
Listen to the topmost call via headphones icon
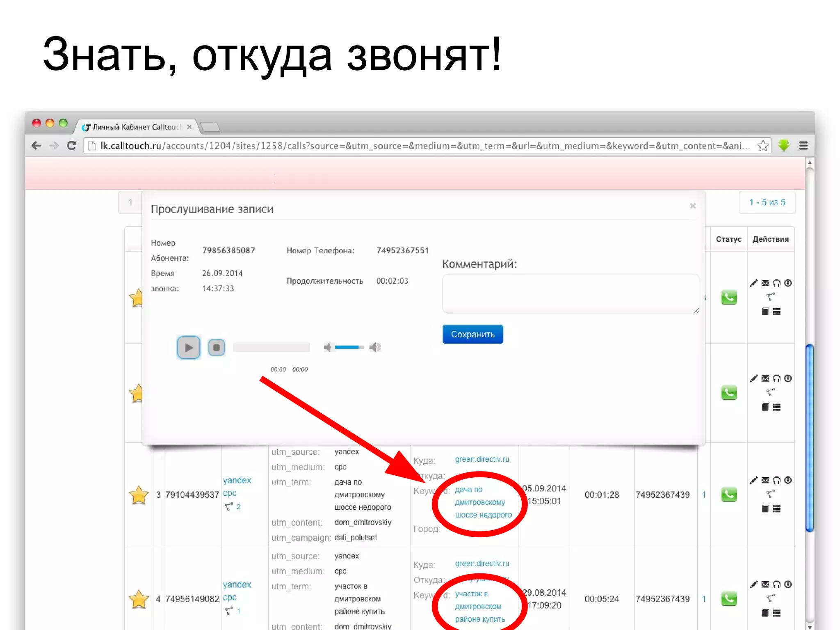point(776,283)
